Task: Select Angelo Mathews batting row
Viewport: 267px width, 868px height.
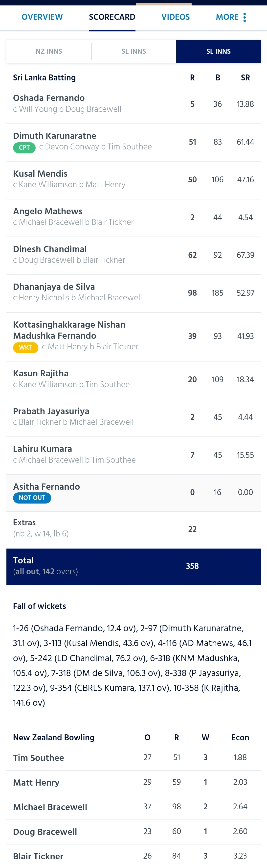Action: [134, 217]
